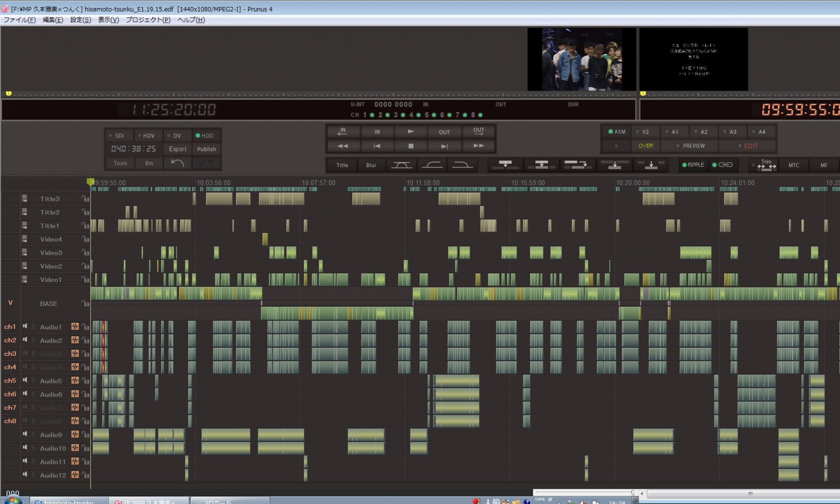This screenshot has width=840, height=504.
Task: Toggle the chain link mode button
Action: (723, 165)
